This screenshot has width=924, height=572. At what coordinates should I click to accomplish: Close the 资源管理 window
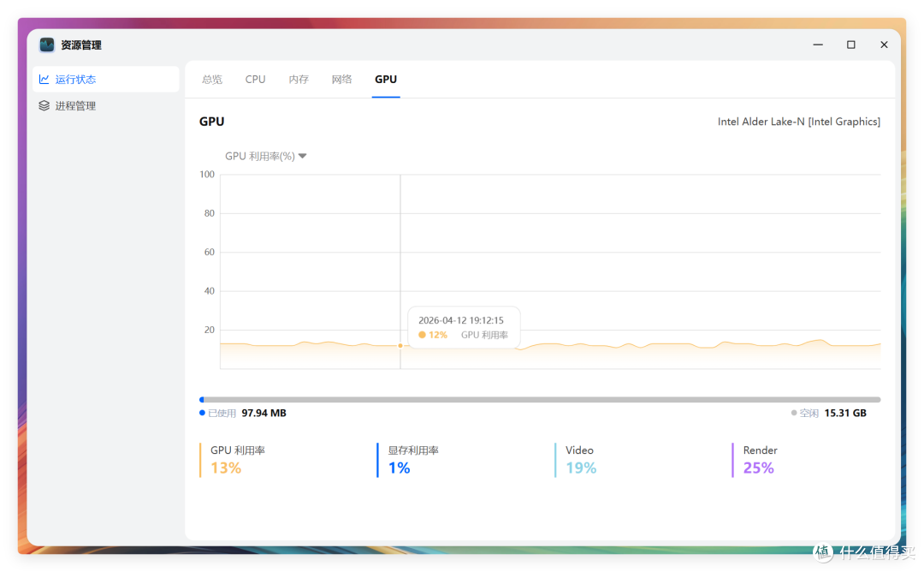click(x=884, y=45)
